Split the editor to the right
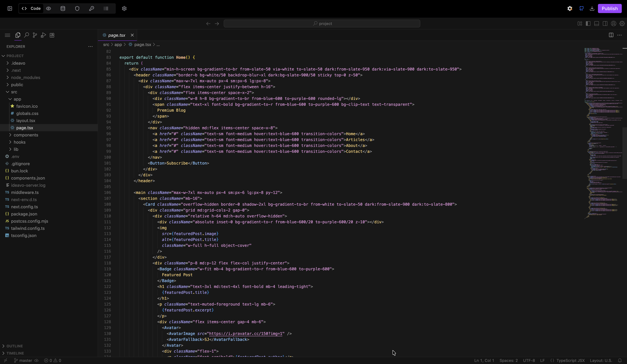This screenshot has width=627, height=364. [611, 35]
